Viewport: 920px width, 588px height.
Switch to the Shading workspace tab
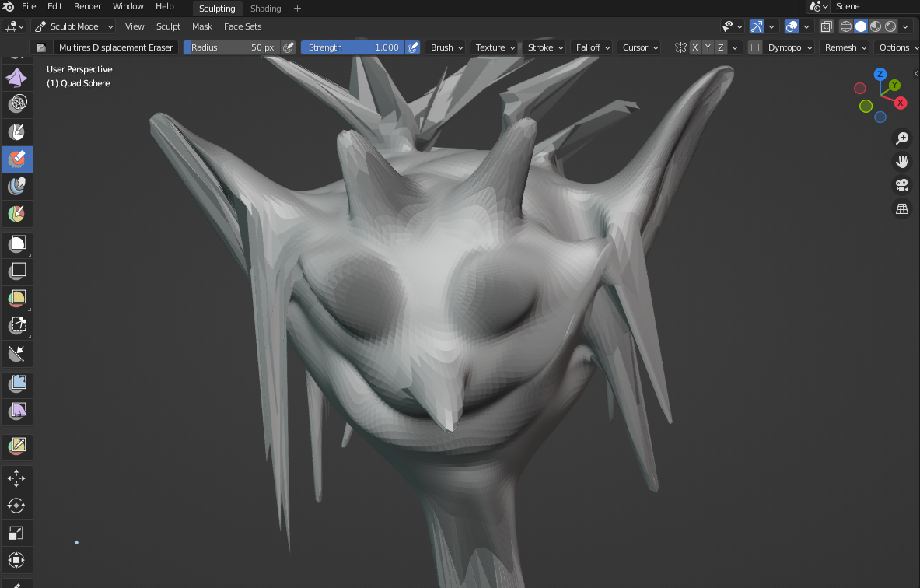coord(265,9)
